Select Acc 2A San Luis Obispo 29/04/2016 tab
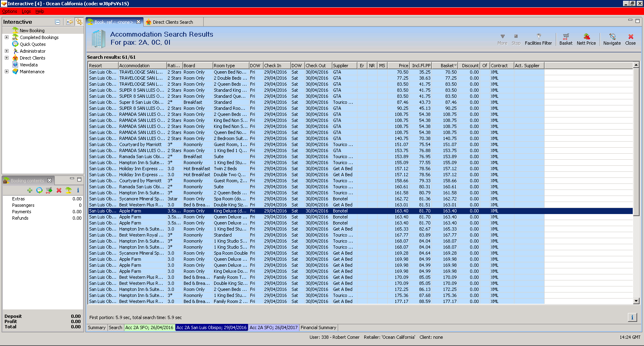The height and width of the screenshot is (346, 644). (x=211, y=327)
